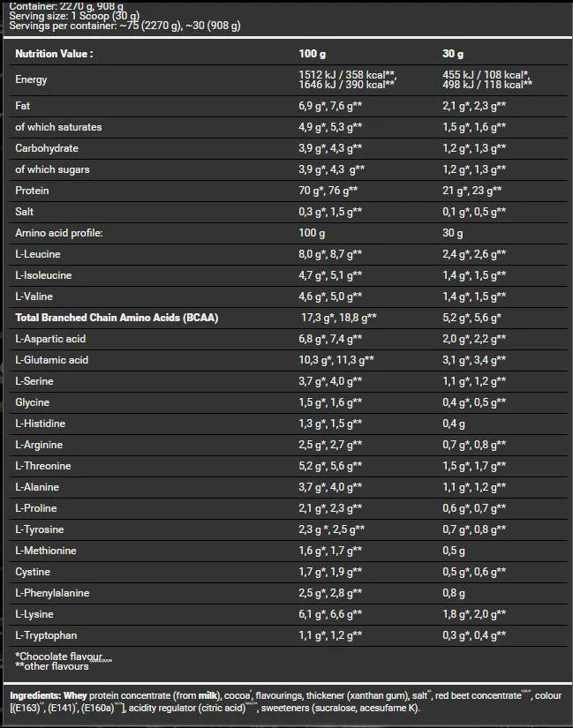Click the Nutrition Value header label
Image resolution: width=573 pixels, height=728 pixels.
(x=54, y=53)
